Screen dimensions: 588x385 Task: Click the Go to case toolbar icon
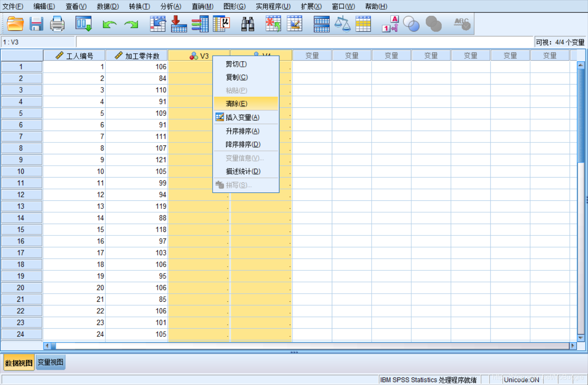(x=158, y=24)
